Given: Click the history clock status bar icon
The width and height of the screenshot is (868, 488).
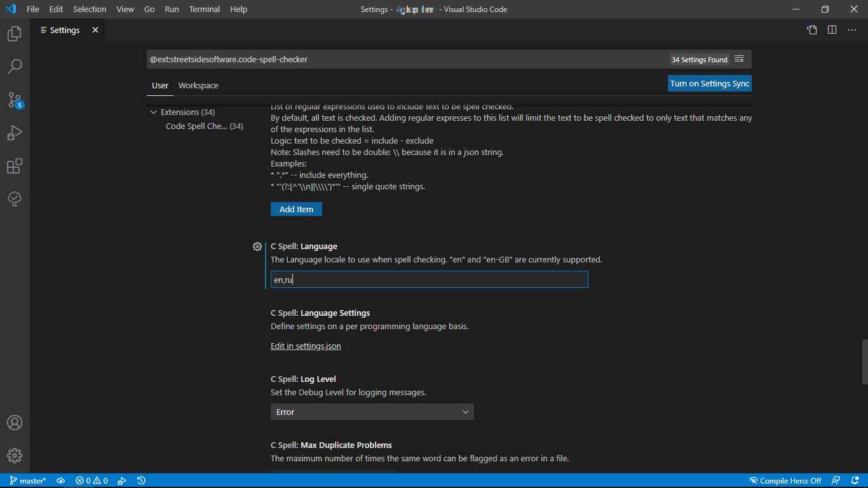Looking at the screenshot, I should pos(142,481).
